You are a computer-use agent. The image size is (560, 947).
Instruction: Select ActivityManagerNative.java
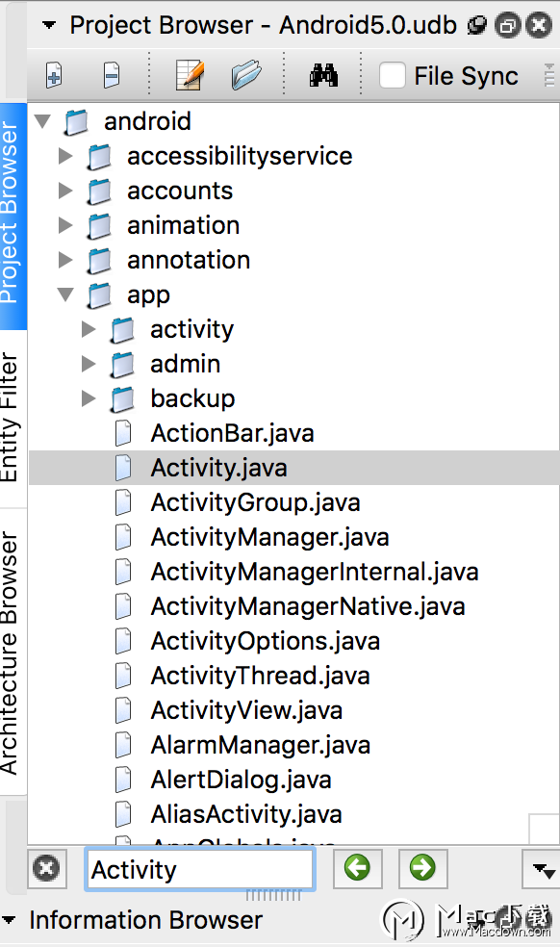click(x=308, y=606)
